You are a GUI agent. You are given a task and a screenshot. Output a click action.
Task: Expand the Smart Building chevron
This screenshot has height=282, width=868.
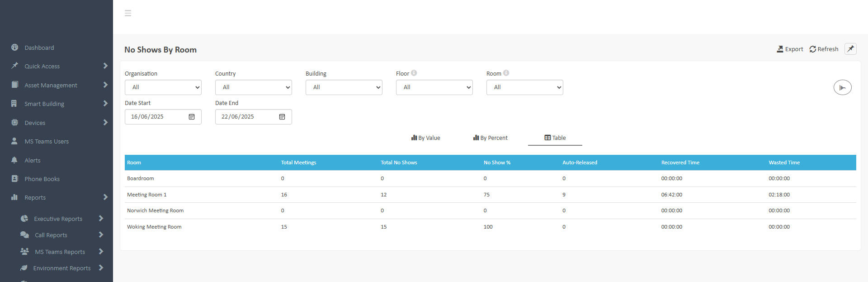click(x=105, y=104)
